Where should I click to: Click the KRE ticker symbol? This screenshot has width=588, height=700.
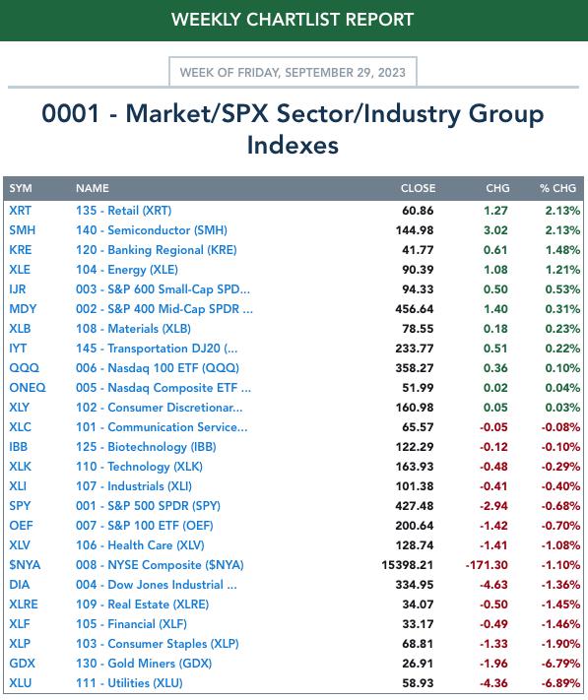coord(21,250)
